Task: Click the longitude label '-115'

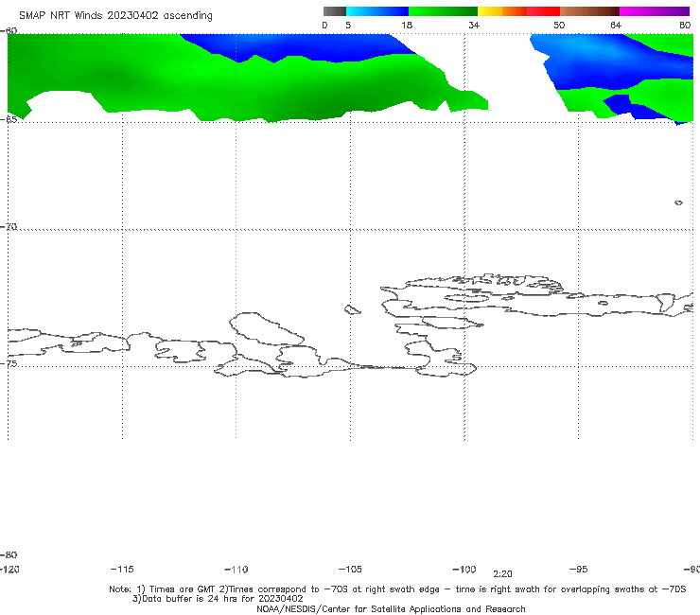Action: (x=122, y=570)
